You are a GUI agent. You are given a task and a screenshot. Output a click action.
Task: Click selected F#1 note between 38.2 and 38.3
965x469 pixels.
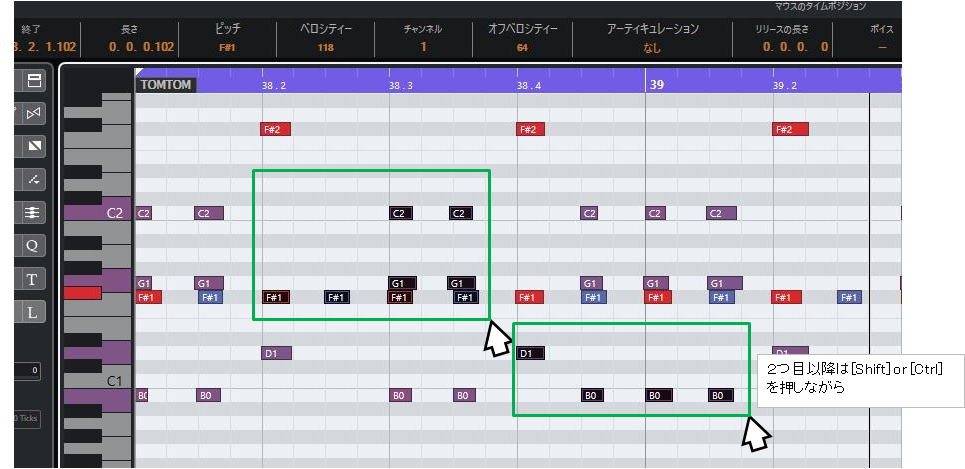pos(337,298)
